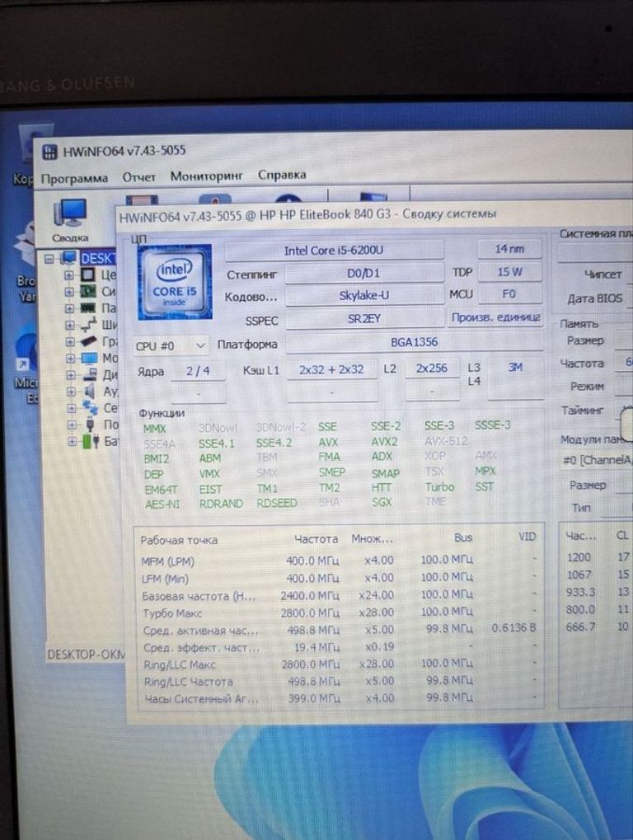Click the RDSEED feature label
Screen dimensions: 633x840
point(276,503)
